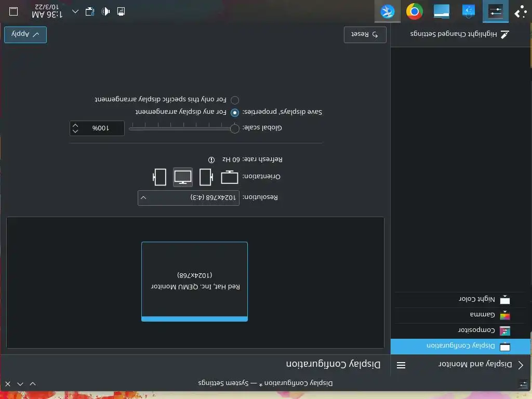Expand the hidden system tray icons arrow
Image resolution: width=532 pixels, height=399 pixels.
pyautogui.click(x=75, y=11)
